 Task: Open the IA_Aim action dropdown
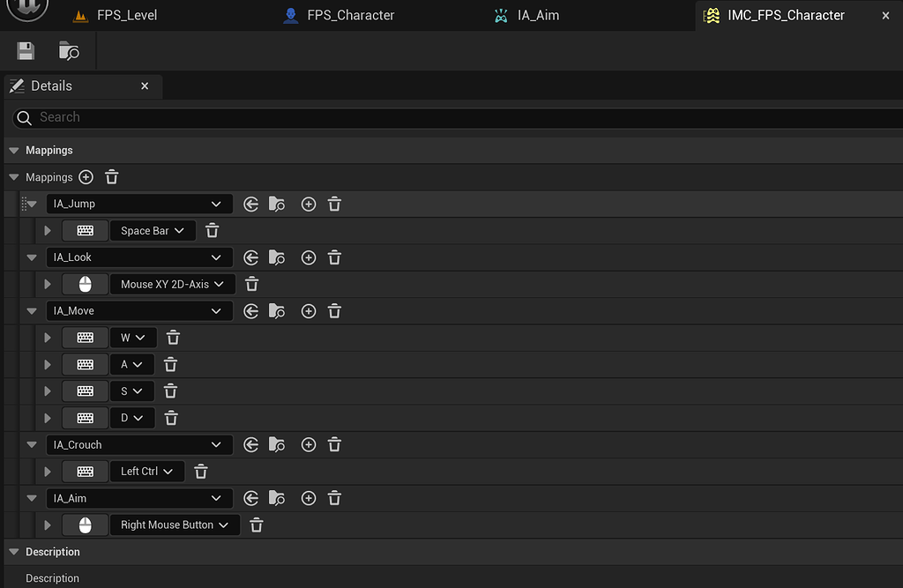point(139,499)
